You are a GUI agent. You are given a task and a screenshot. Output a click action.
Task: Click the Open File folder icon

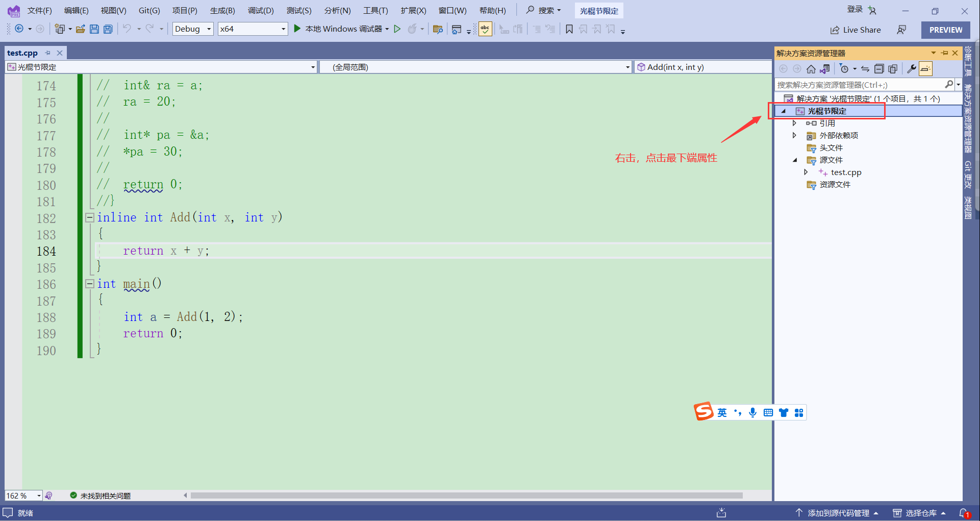(80, 29)
